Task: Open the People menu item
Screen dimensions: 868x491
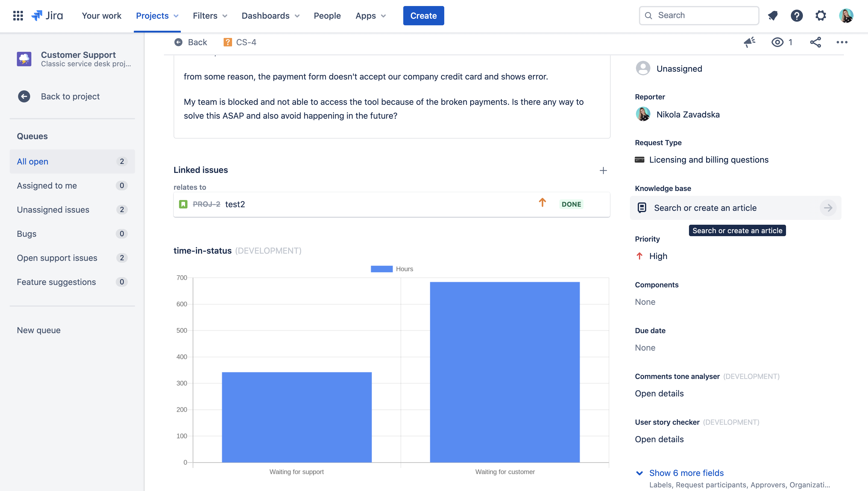Action: 327,15
